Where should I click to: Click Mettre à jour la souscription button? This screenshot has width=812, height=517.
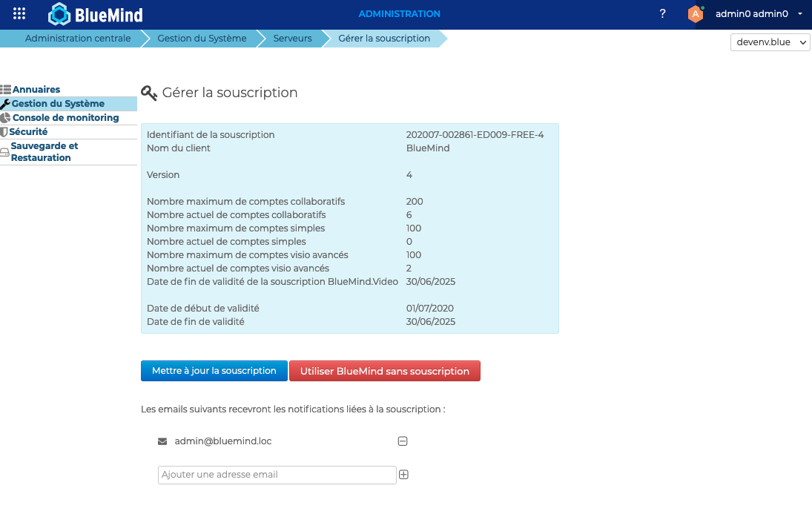(214, 371)
